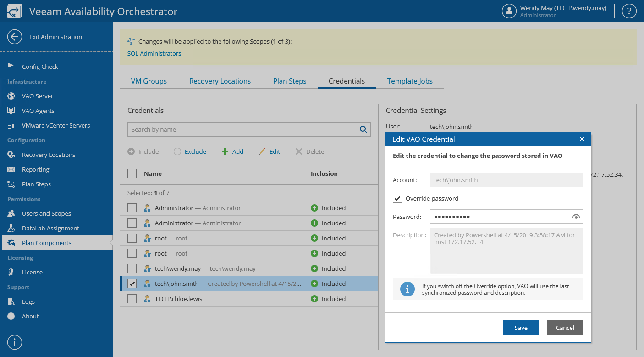Reveal password with the eye icon
Image resolution: width=644 pixels, height=357 pixels.
pos(576,217)
